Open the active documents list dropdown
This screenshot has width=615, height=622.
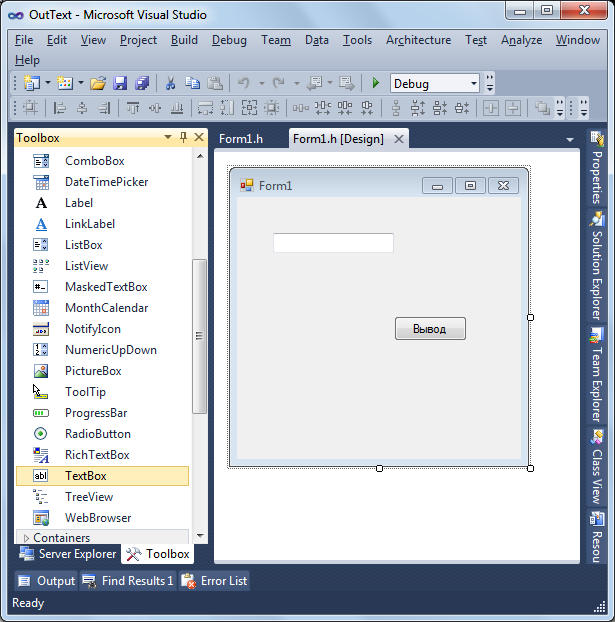click(x=570, y=140)
